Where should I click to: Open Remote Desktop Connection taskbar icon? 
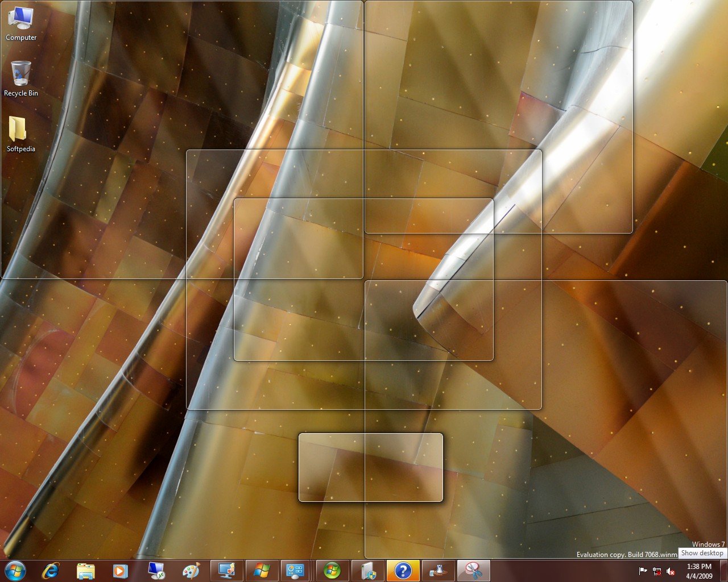click(x=156, y=571)
